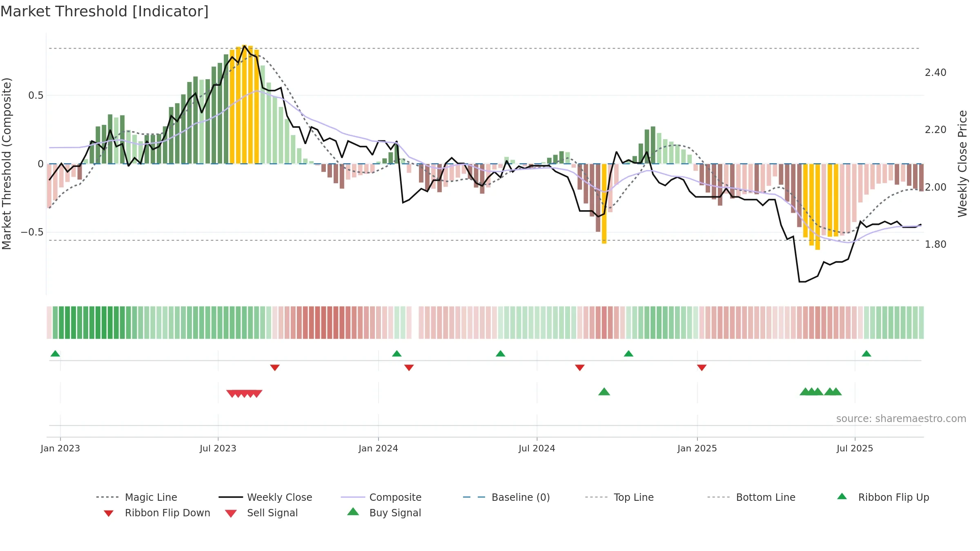
Task: Click the source: sharemaestro.com text
Action: pos(901,419)
